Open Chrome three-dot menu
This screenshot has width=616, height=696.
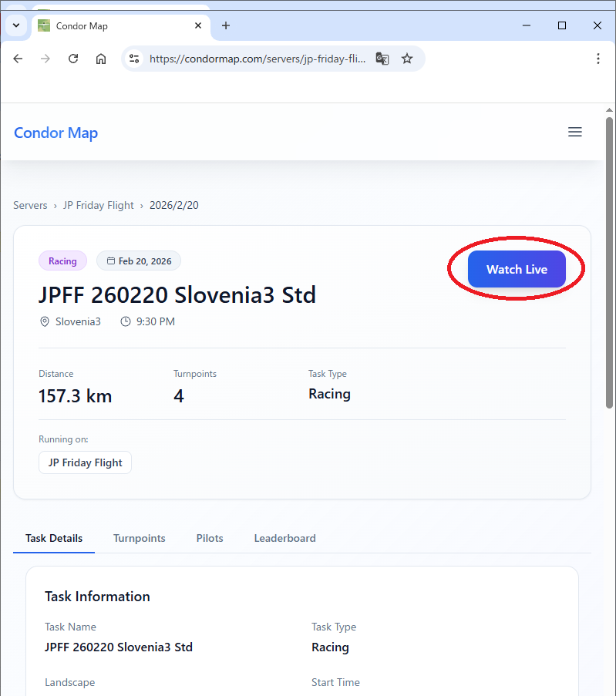tap(598, 59)
